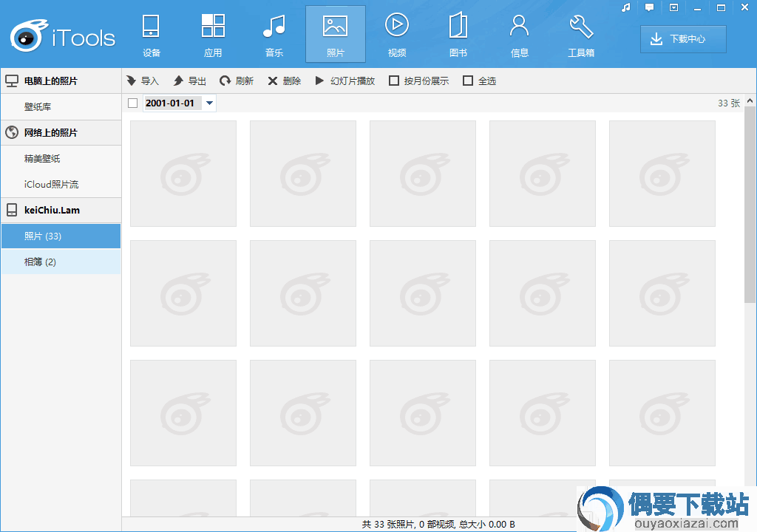Open the feedback chat bubble icon
This screenshot has height=532, width=757.
(649, 7)
